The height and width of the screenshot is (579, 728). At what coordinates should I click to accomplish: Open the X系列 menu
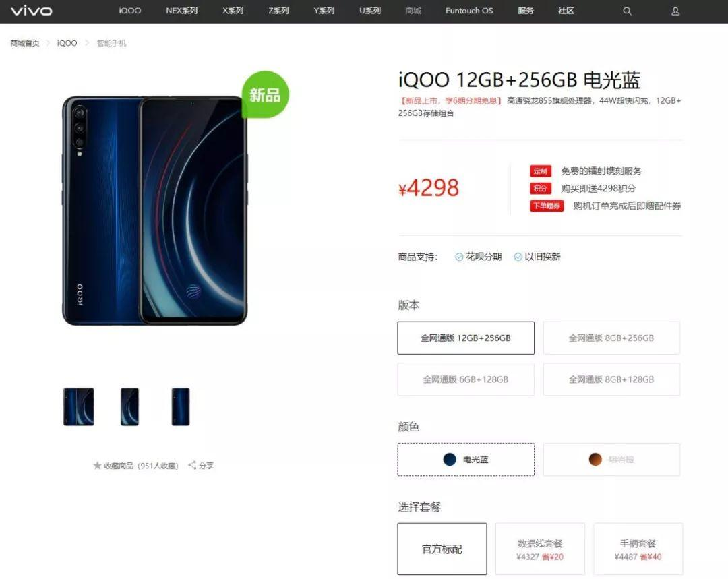point(233,11)
